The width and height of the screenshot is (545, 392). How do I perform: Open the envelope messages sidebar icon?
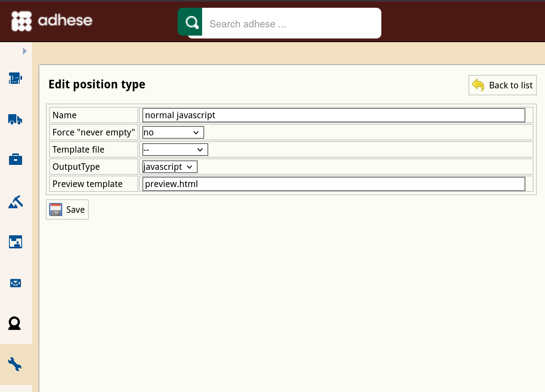click(16, 283)
